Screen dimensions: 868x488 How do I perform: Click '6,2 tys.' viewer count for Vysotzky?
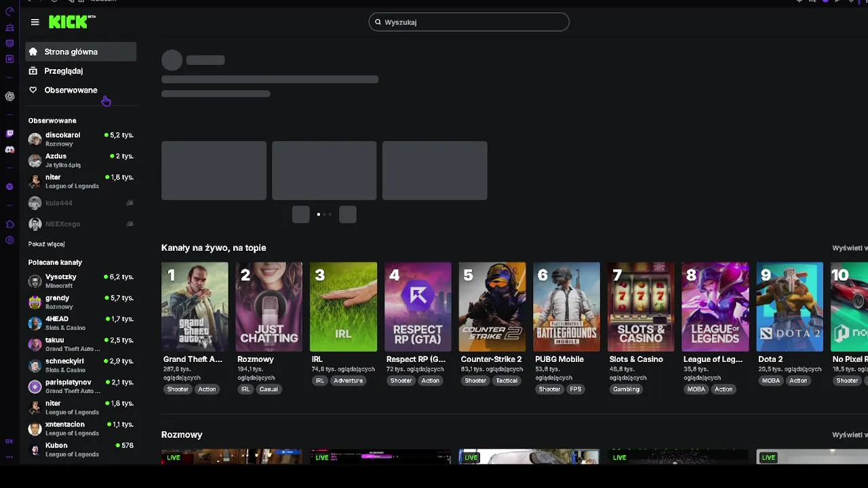point(121,277)
